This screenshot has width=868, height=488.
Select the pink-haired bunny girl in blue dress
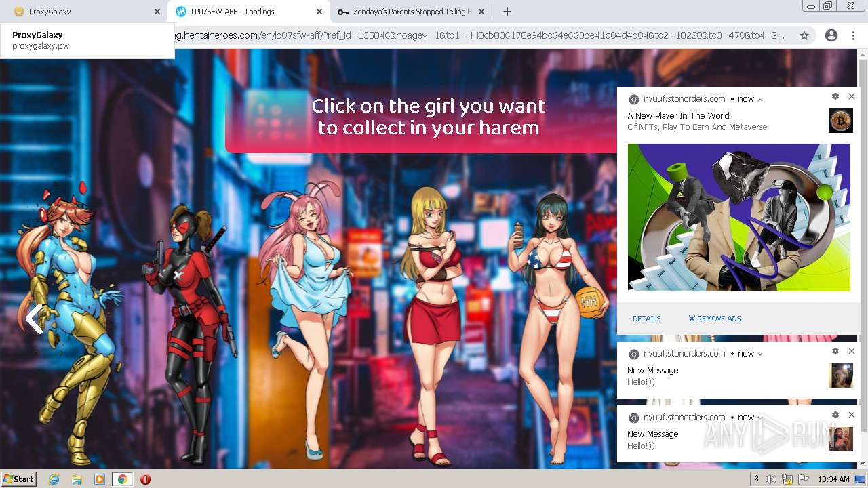click(x=305, y=319)
